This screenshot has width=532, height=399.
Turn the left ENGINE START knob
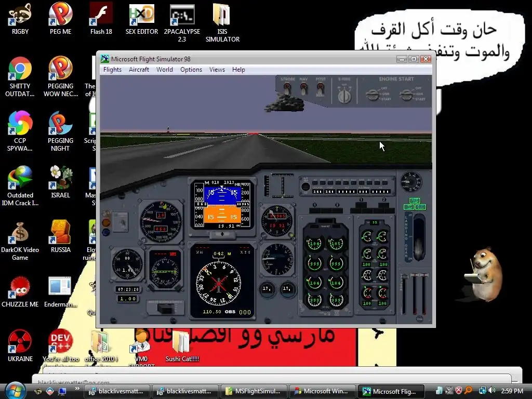tap(372, 95)
